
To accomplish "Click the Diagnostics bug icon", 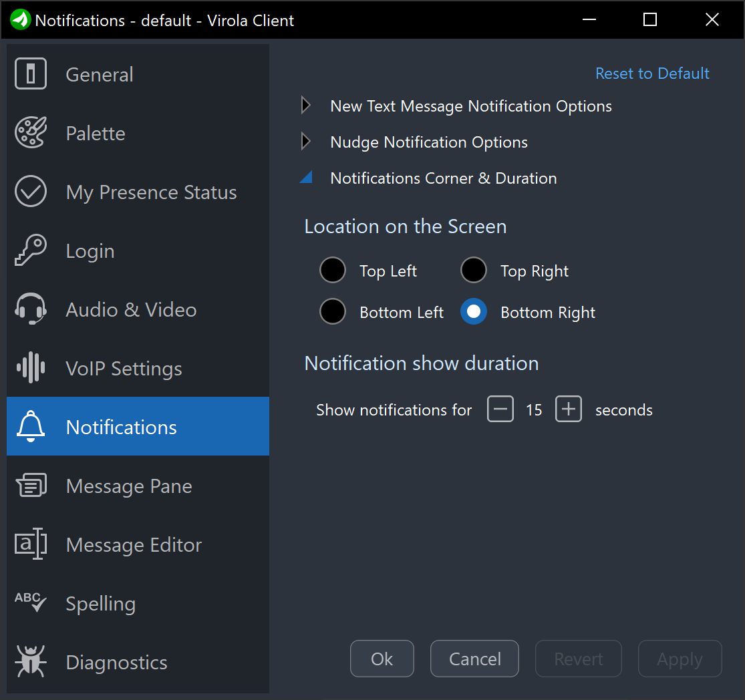I will pos(31,662).
